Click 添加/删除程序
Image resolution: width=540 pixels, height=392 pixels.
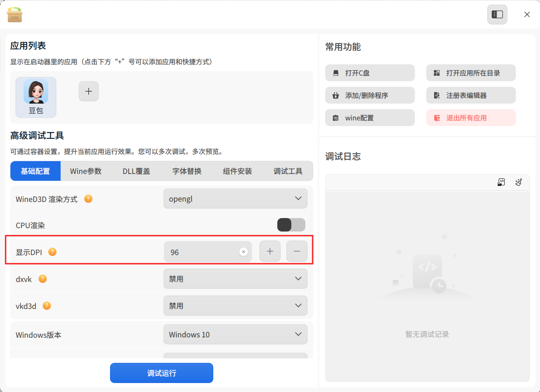click(x=370, y=95)
